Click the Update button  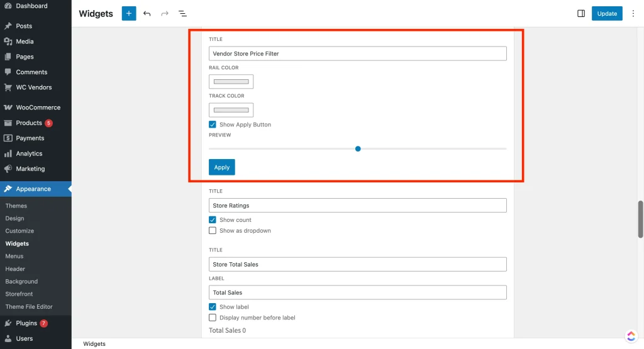[606, 13]
